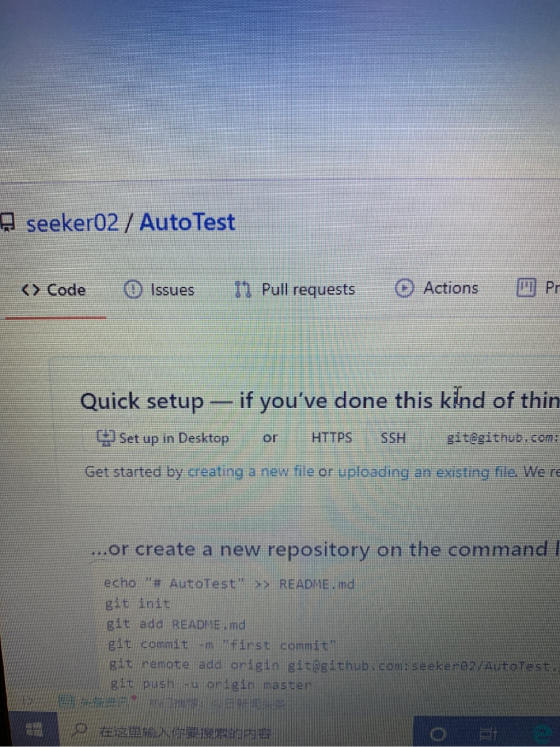Open the AutoTest repository link
This screenshot has width=560, height=747.
pyautogui.click(x=187, y=222)
